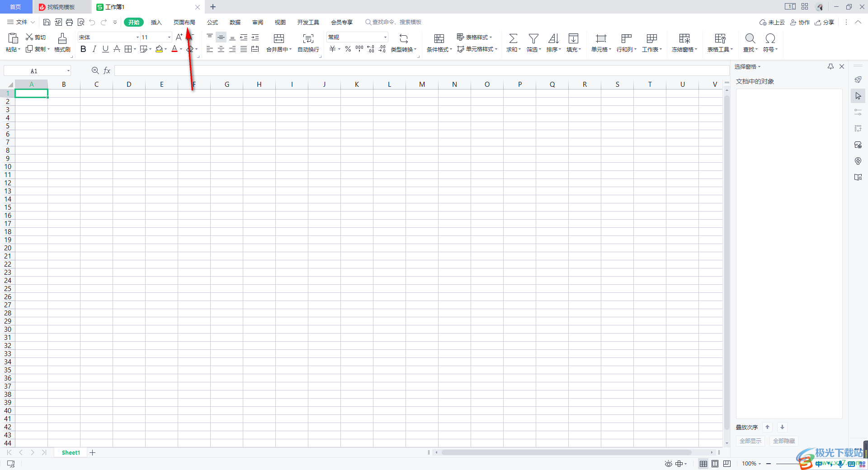Open the 页面布局 (Page Layout) ribbon tab

(x=184, y=22)
